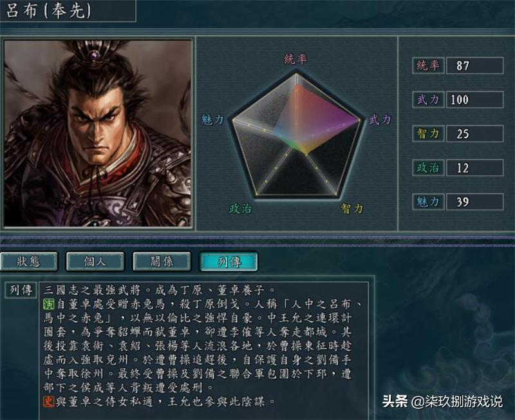515x420 pixels.
Task: Open the highlighted 列傳 biography tab
Action: tap(229, 262)
